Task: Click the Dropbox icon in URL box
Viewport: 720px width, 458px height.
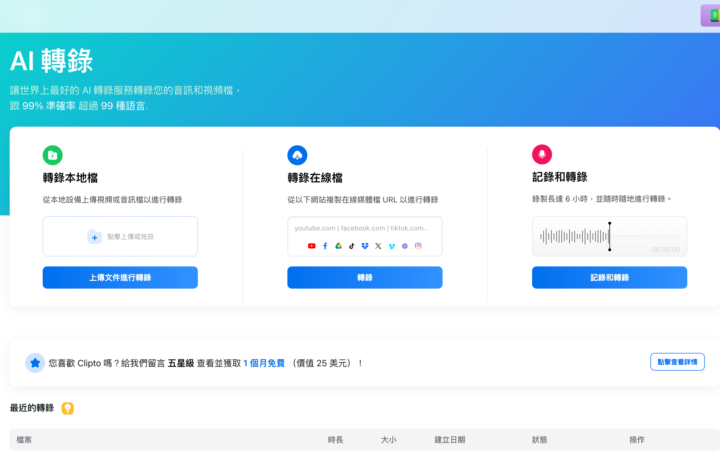Action: click(x=365, y=246)
